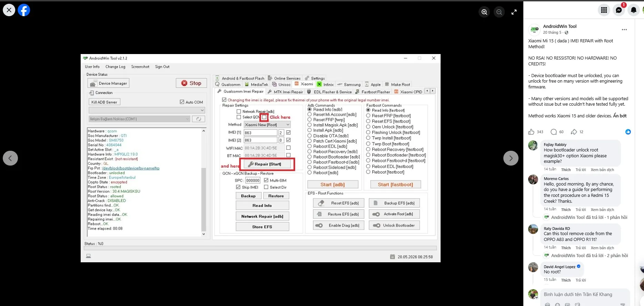Image resolution: width=644 pixels, height=306 pixels.
Task: Enable the Network Repair [adb] checkbox
Action: click(239, 112)
